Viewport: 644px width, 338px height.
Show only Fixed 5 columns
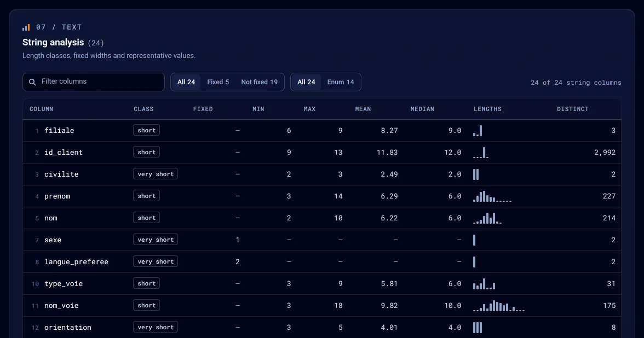click(x=218, y=82)
